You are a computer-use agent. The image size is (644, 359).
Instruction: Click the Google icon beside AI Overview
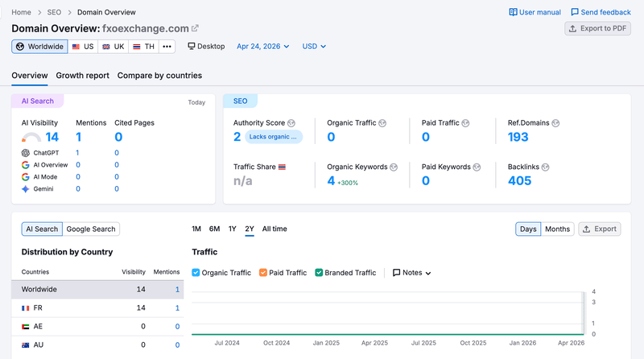point(26,165)
